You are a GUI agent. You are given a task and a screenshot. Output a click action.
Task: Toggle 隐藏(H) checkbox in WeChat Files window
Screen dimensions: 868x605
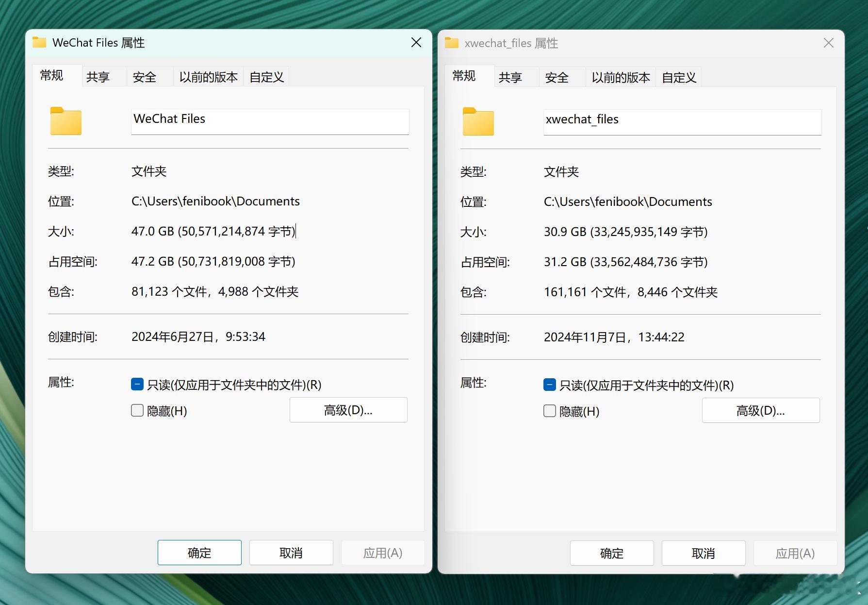[137, 411]
